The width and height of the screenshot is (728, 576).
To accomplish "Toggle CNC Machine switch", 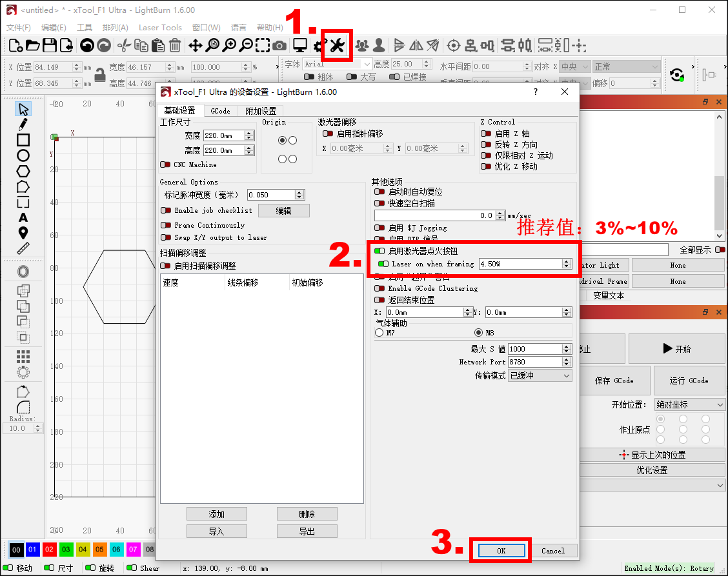I will point(165,164).
